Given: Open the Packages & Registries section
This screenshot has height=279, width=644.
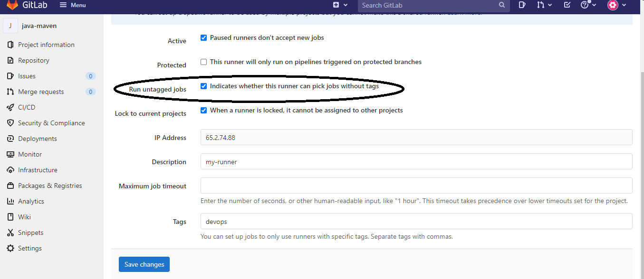Looking at the screenshot, I should [48, 185].
